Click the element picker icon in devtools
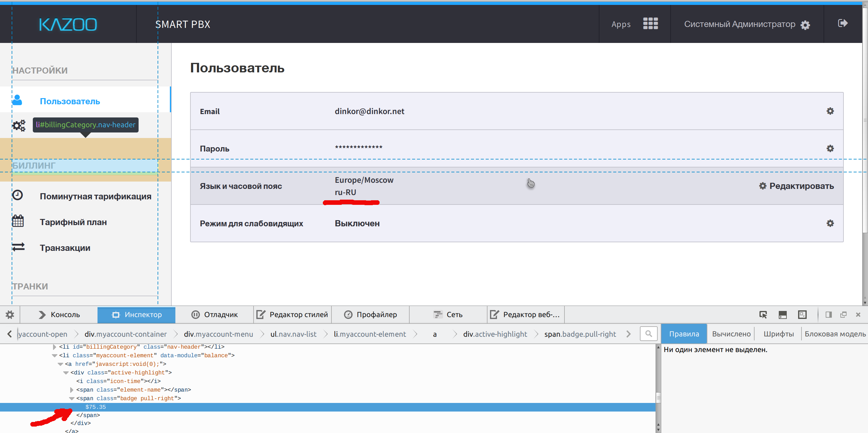The height and width of the screenshot is (433, 868). (x=763, y=314)
